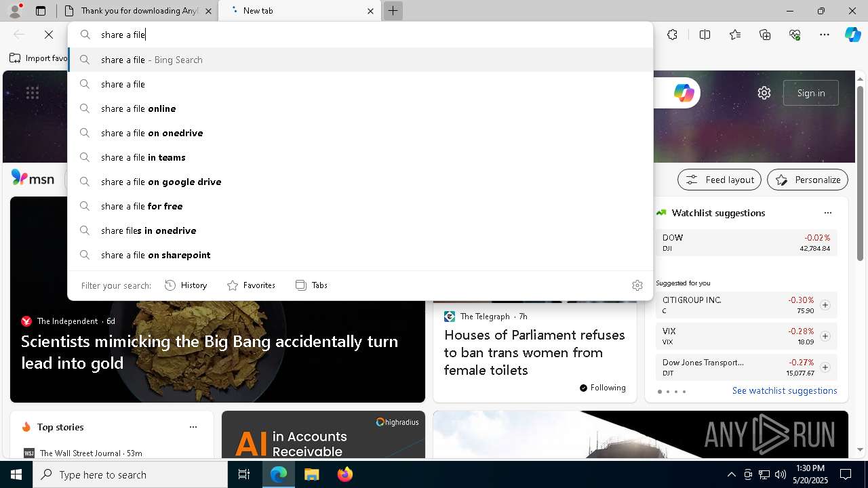Open a new tab with plus button
Image resolution: width=868 pixels, height=488 pixels.
point(393,11)
